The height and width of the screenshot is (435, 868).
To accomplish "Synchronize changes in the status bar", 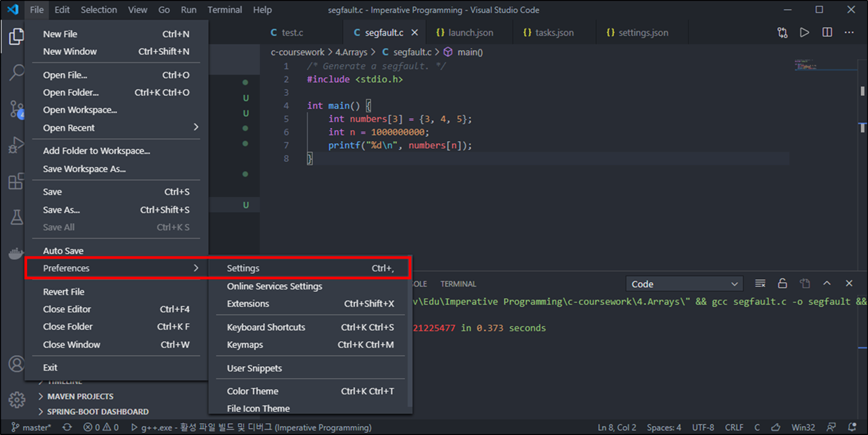I will [67, 427].
